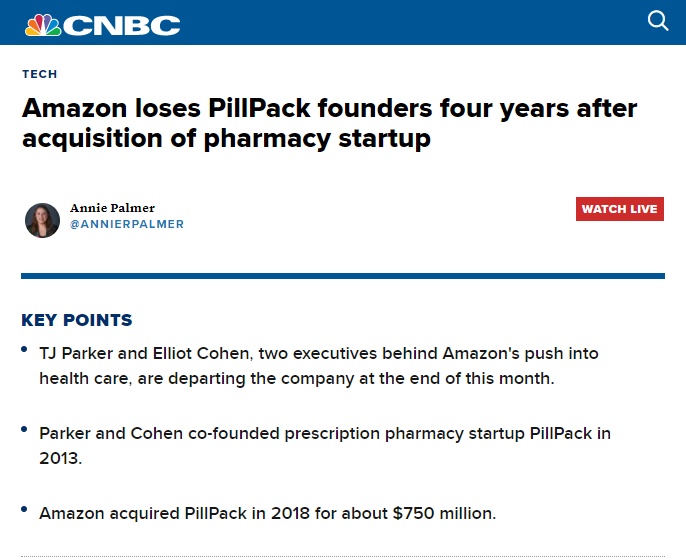Click the CNBC wordmark in the header
The width and height of the screenshot is (686, 560).
pyautogui.click(x=121, y=24)
